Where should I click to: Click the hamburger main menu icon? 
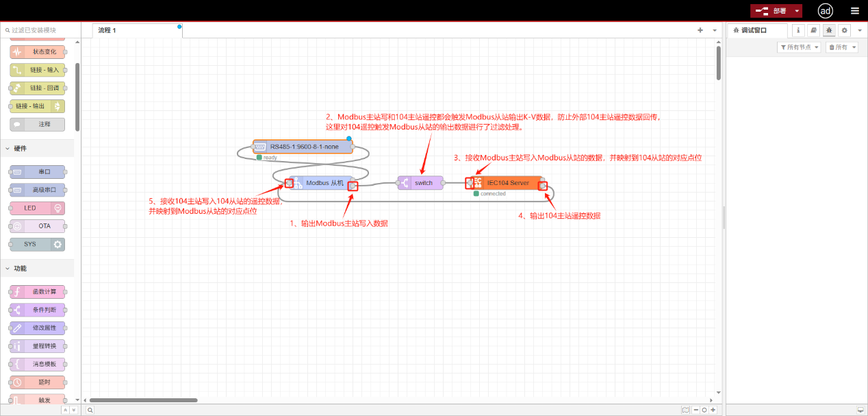pyautogui.click(x=854, y=11)
